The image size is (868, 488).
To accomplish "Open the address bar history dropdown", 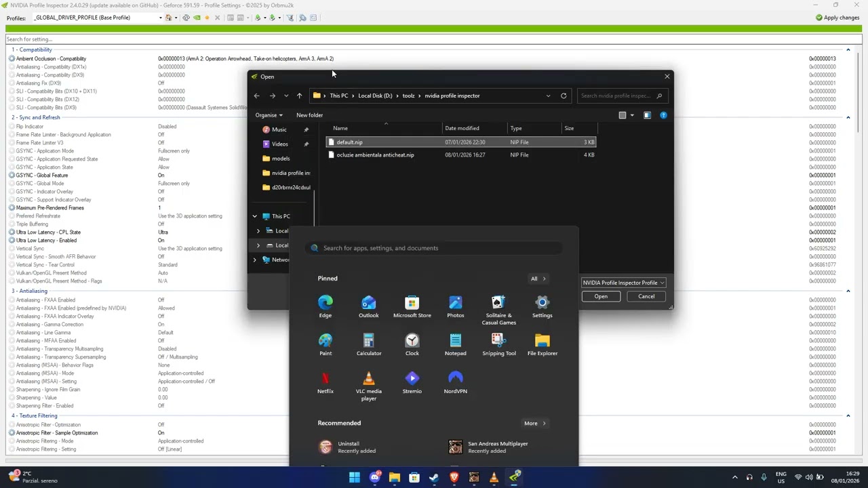I will (x=548, y=96).
